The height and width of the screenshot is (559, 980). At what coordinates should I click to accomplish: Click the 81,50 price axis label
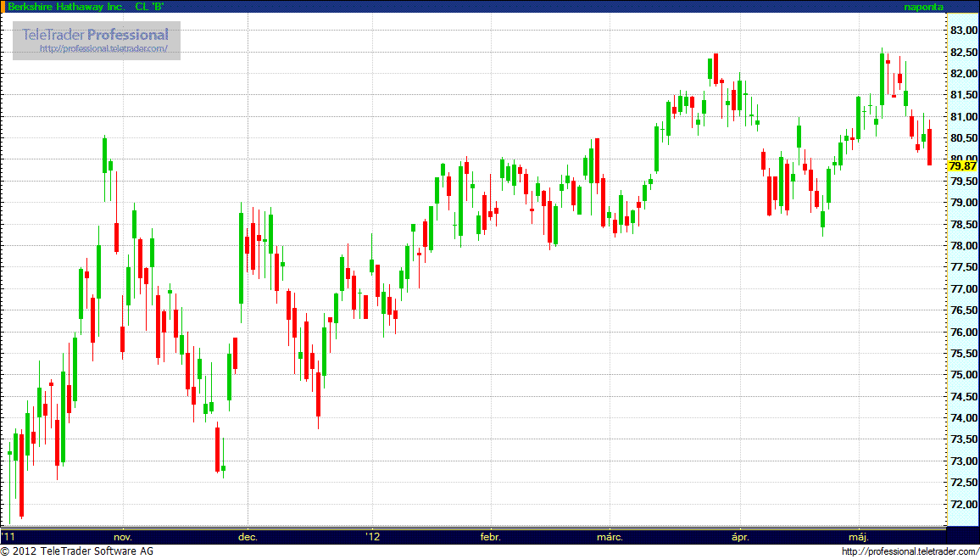tap(963, 95)
